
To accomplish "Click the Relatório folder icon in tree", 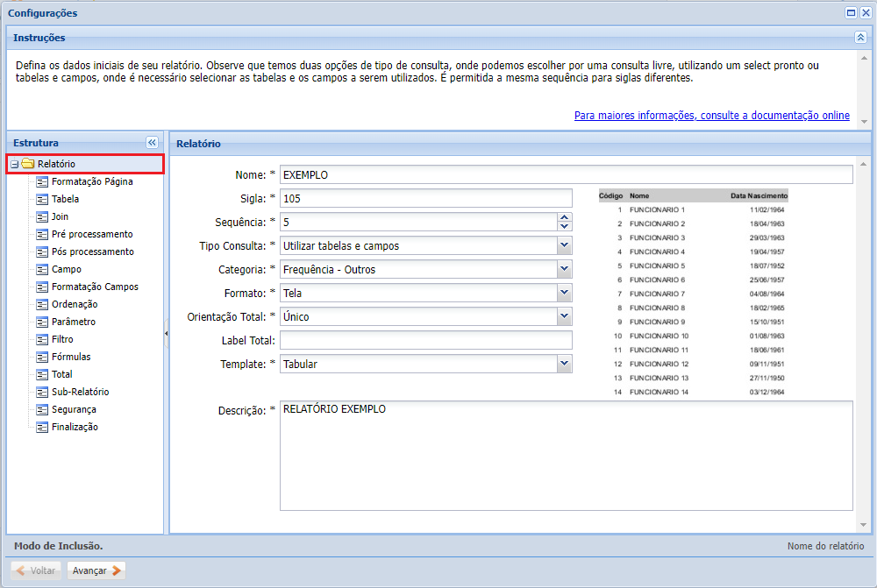I will [28, 164].
